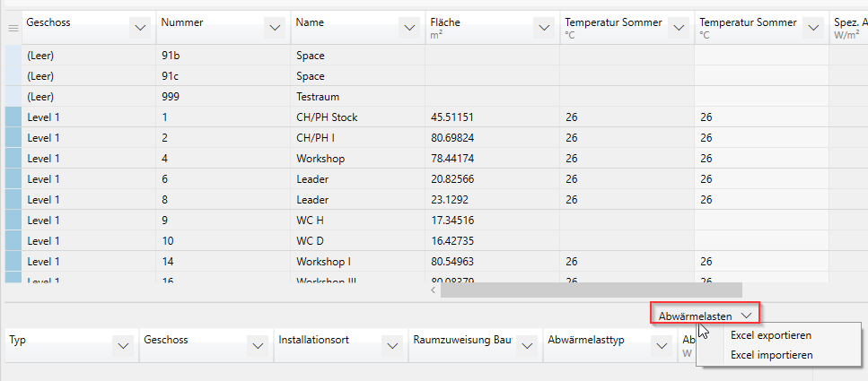Select the row header of WC H
Viewport: 868px width, 381px height.
click(13, 221)
